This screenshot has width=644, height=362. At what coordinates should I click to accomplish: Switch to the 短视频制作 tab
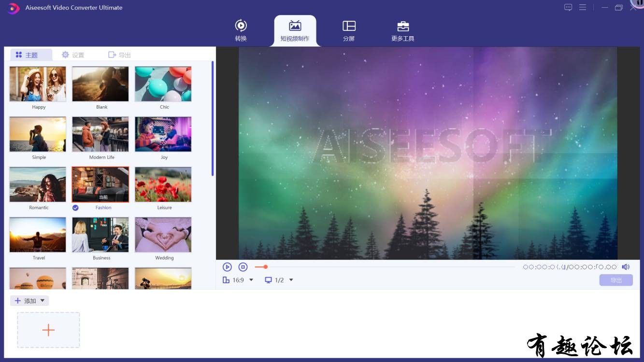(x=295, y=30)
